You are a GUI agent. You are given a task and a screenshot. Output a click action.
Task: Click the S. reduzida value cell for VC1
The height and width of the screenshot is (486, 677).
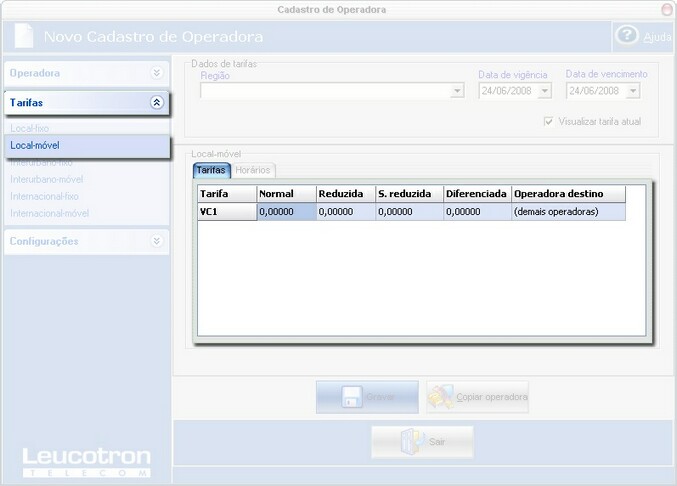pyautogui.click(x=410, y=211)
